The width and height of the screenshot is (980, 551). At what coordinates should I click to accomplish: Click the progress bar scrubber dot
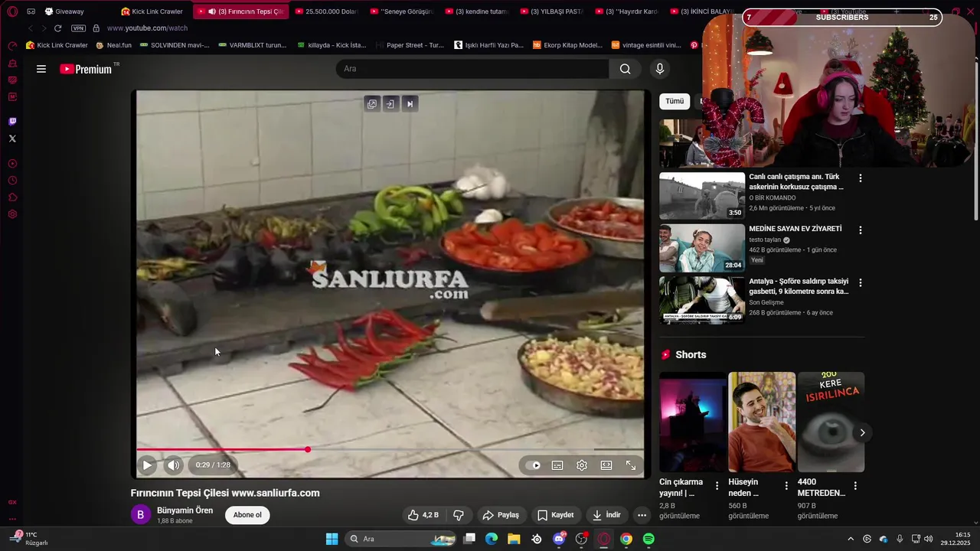pos(308,449)
